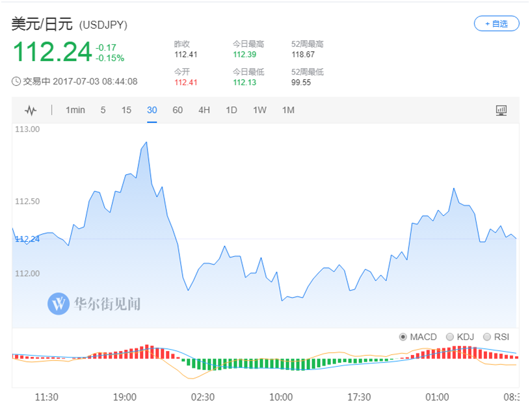The height and width of the screenshot is (420, 530).
Task: Open the 1D daily chart view
Action: coord(230,110)
